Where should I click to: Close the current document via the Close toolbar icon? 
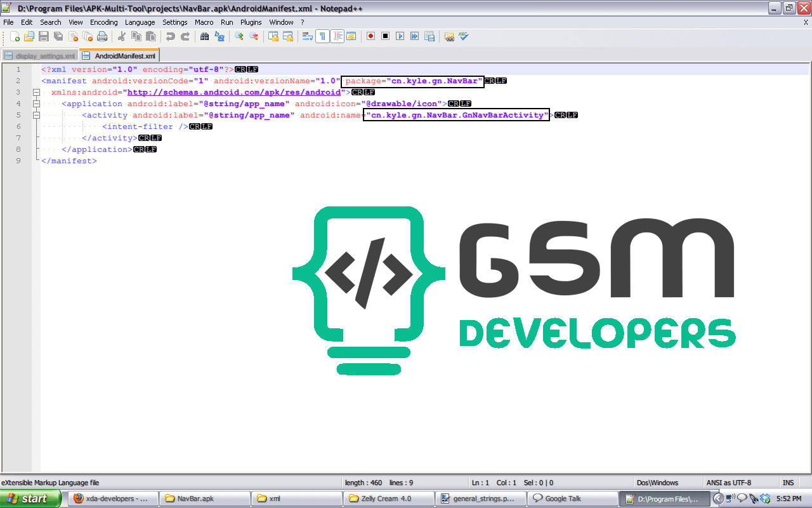click(73, 36)
